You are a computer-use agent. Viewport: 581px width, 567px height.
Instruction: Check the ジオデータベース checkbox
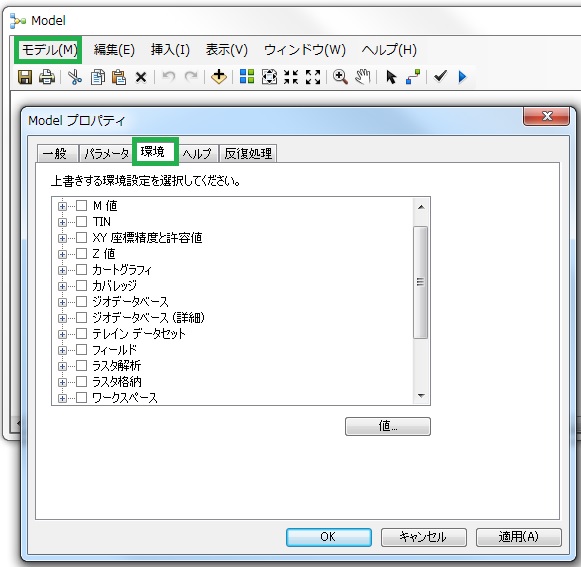82,302
